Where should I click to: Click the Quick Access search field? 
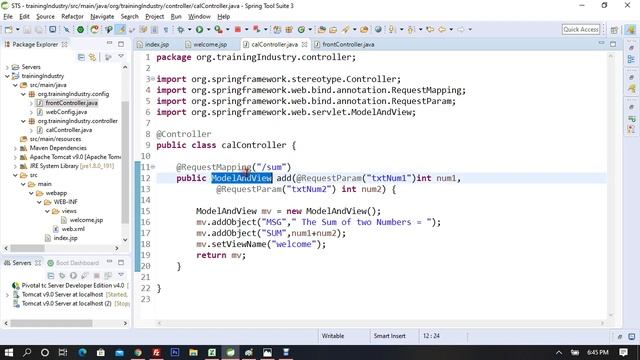click(581, 29)
